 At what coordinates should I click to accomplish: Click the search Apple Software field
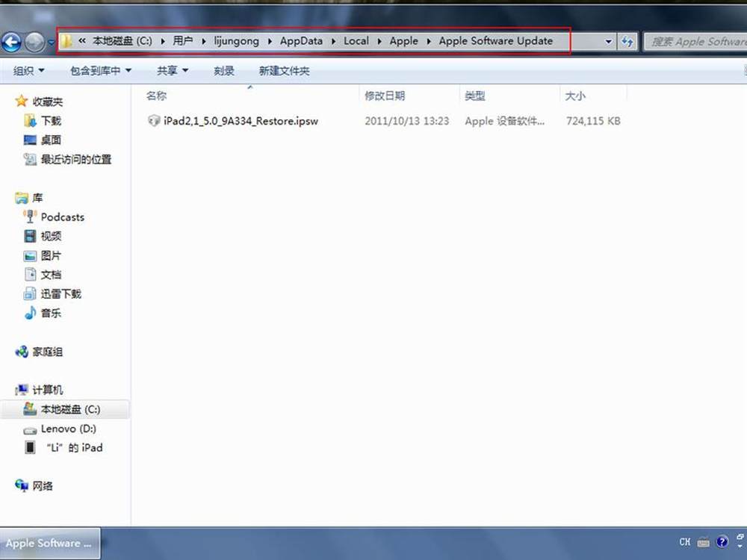pos(695,42)
